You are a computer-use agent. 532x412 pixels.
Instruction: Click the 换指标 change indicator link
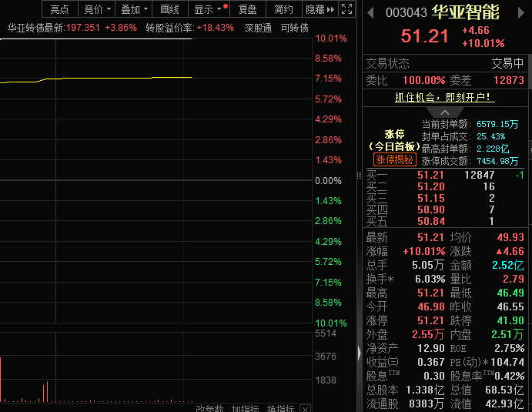(280, 408)
